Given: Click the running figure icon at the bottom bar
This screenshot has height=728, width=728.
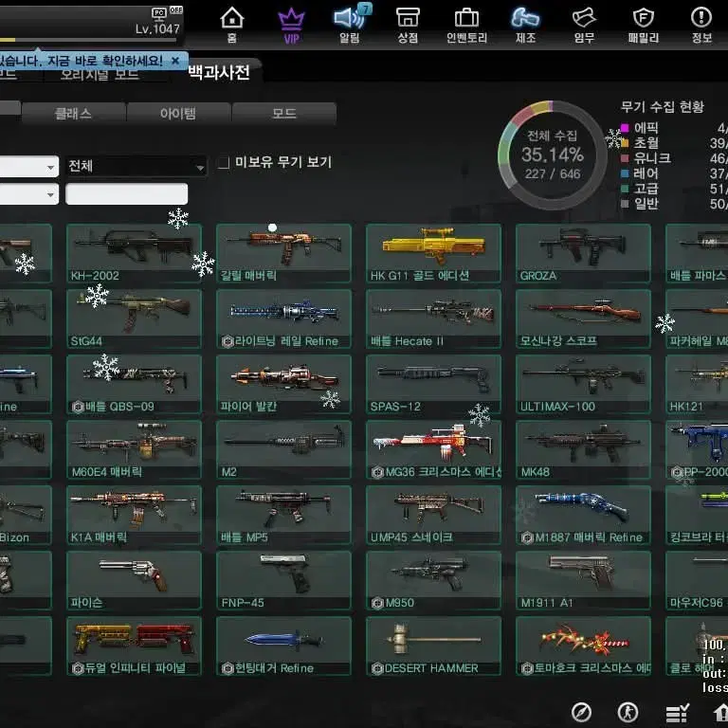Looking at the screenshot, I should [628, 712].
